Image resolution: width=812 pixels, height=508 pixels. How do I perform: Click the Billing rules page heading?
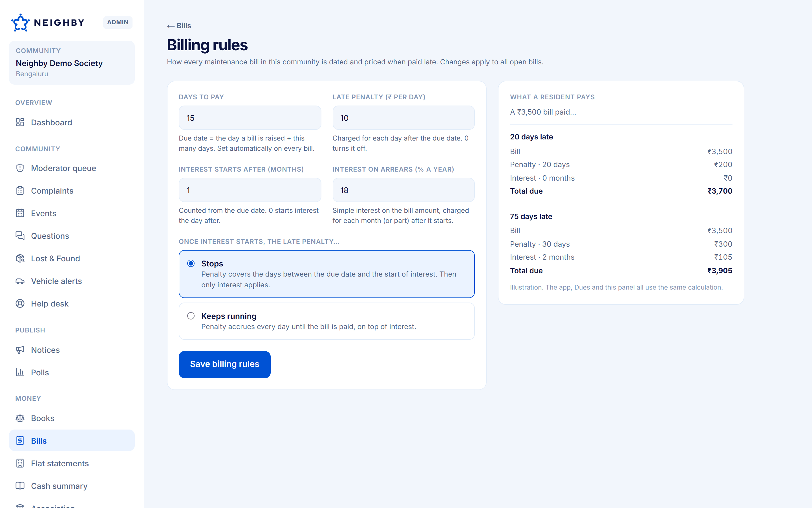207,45
